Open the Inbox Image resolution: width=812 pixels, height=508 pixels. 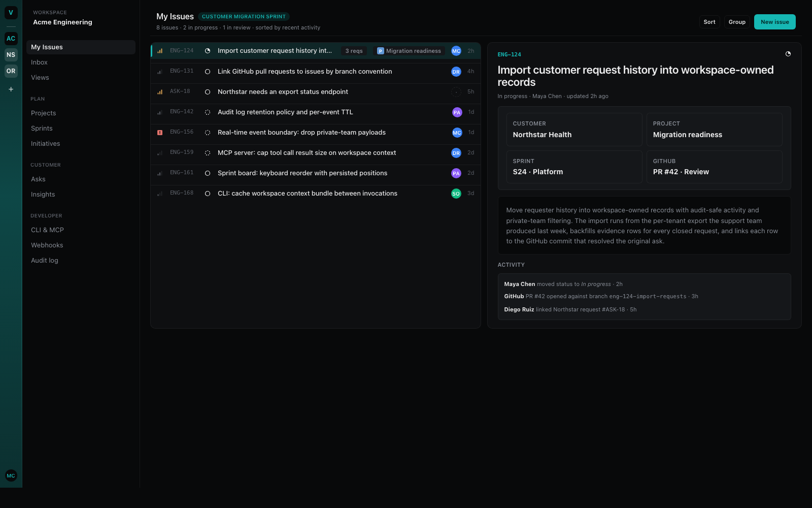tap(81, 62)
